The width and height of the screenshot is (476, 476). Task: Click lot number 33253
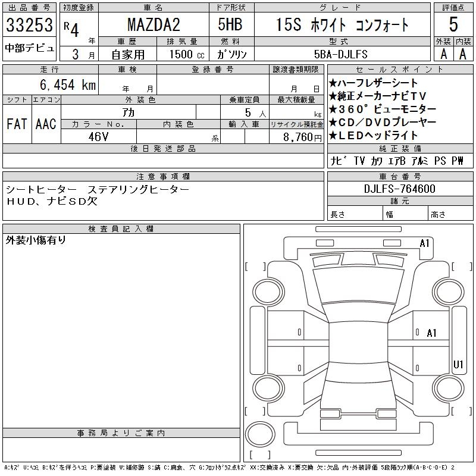(x=29, y=24)
